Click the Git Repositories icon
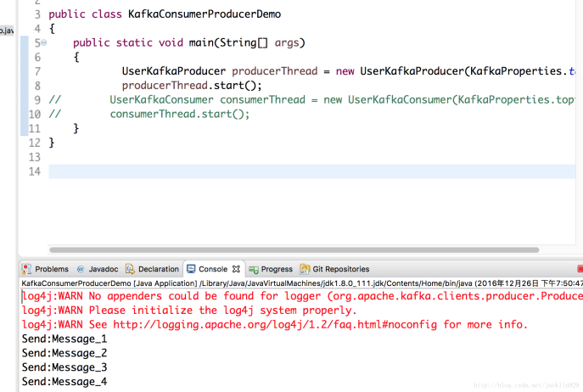This screenshot has height=392, width=583. (x=305, y=268)
